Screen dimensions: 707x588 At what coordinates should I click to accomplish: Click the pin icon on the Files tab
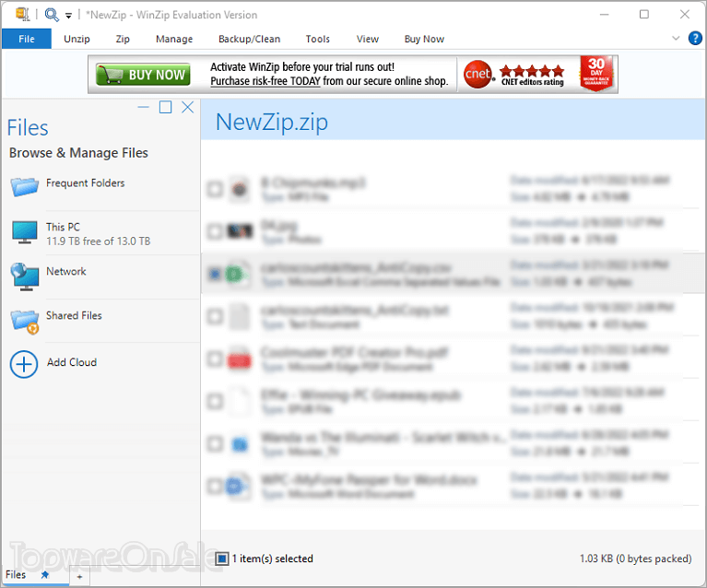(x=44, y=575)
